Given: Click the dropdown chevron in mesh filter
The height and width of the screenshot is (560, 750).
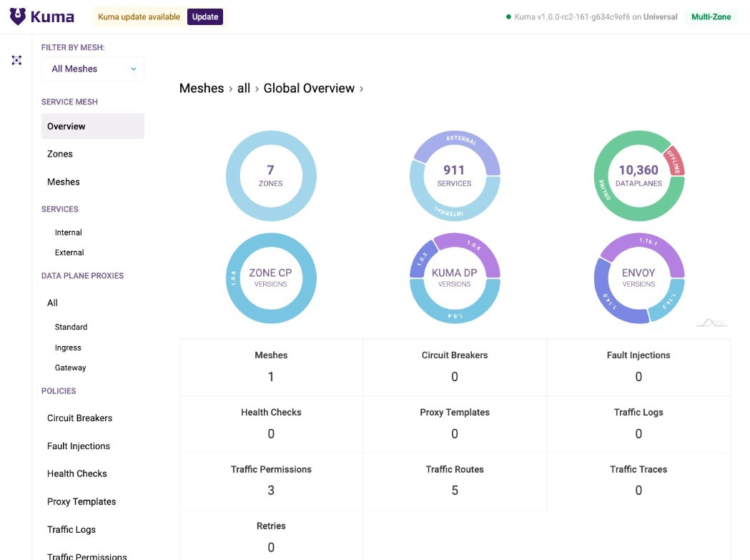Looking at the screenshot, I should (134, 69).
